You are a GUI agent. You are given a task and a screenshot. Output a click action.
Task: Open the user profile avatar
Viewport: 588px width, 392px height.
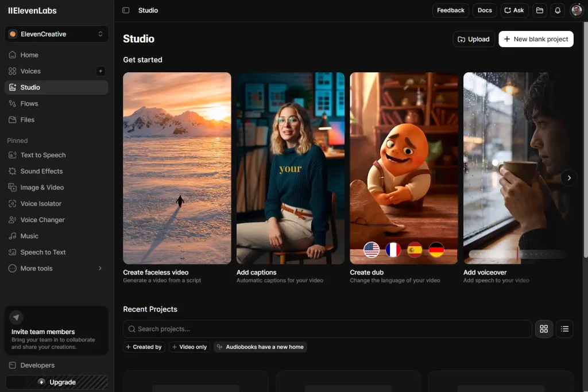576,10
